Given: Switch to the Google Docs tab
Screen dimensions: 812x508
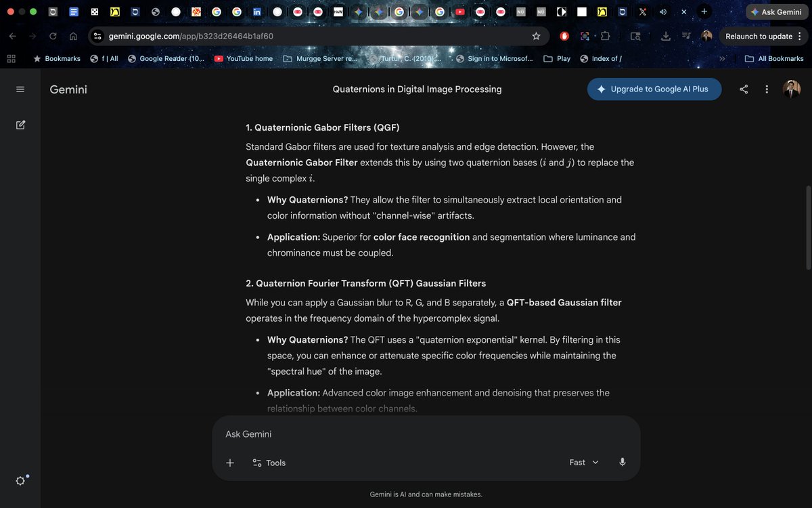Looking at the screenshot, I should [x=74, y=12].
